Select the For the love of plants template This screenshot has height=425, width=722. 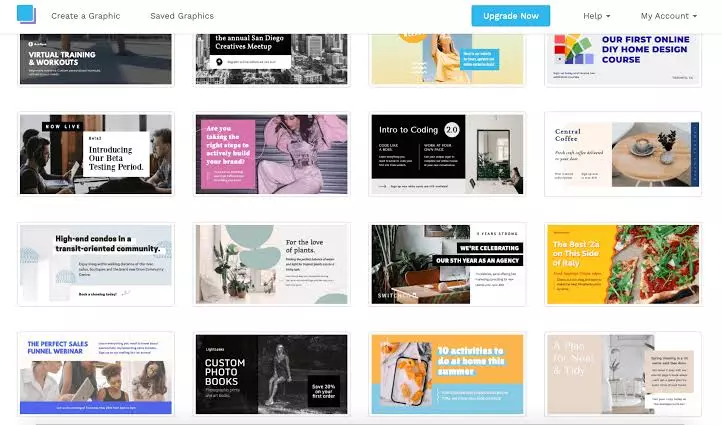click(272, 264)
